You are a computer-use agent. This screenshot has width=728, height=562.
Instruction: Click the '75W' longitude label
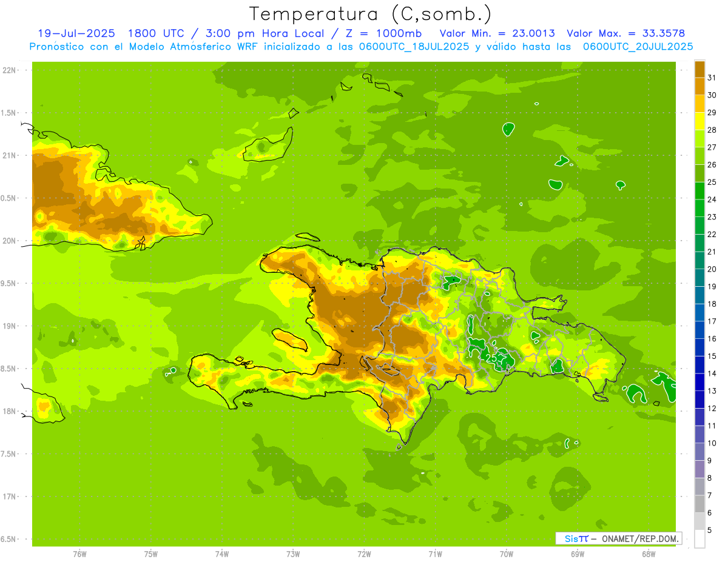(151, 554)
